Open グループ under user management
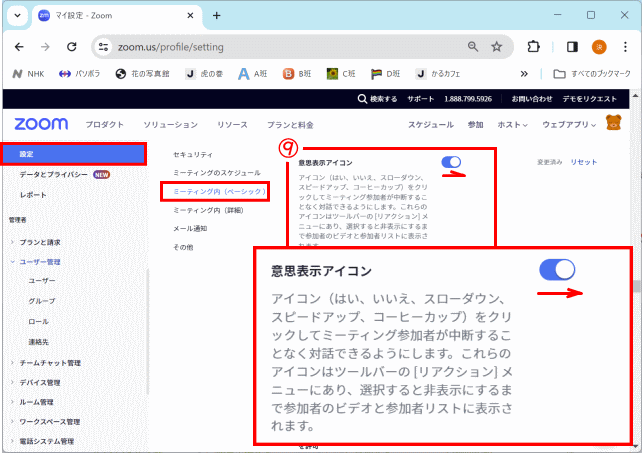 [x=42, y=301]
